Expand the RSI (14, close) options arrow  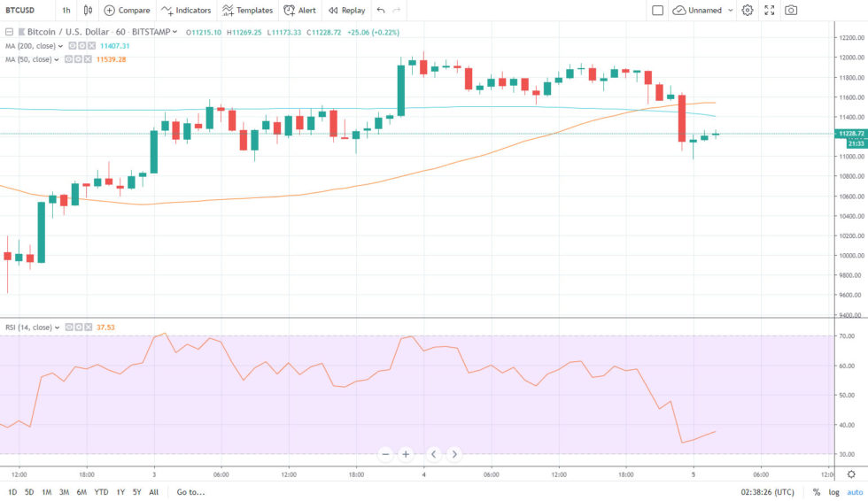tap(57, 328)
